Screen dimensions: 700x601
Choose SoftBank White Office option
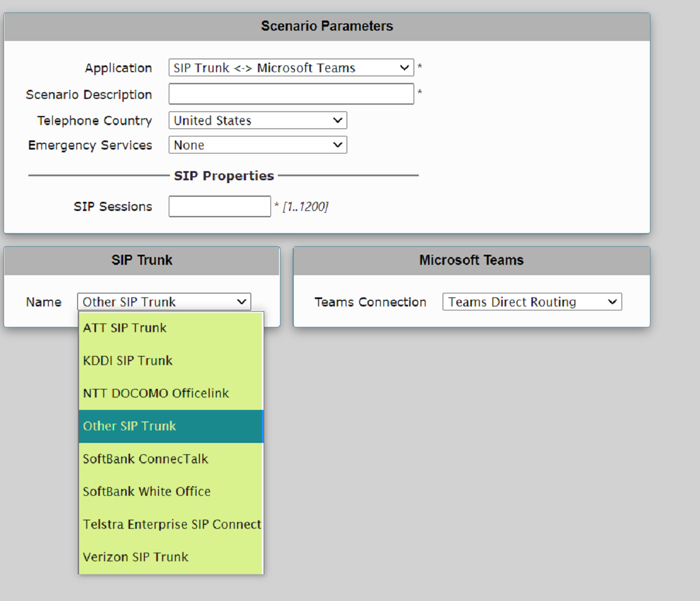coord(171,492)
